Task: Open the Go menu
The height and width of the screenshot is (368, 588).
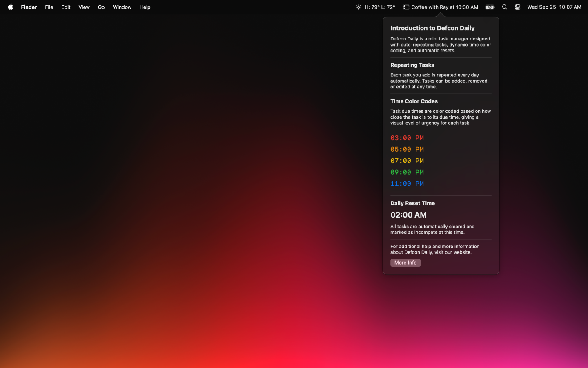Action: click(101, 7)
